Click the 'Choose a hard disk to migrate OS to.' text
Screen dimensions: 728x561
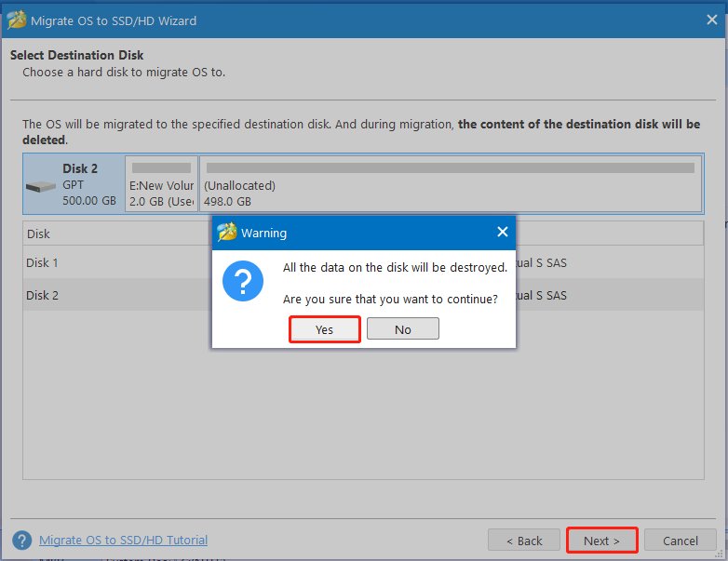click(x=124, y=73)
